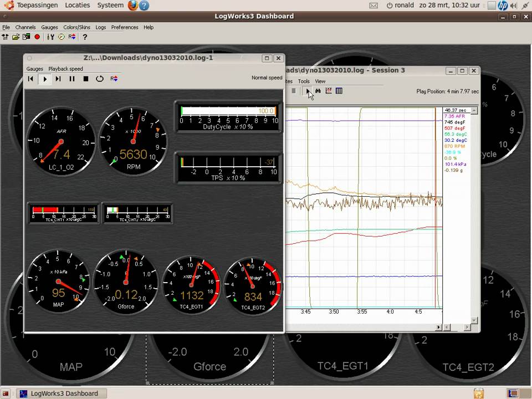Click the Play Position time readout
This screenshot has width=532, height=399.
[448, 91]
